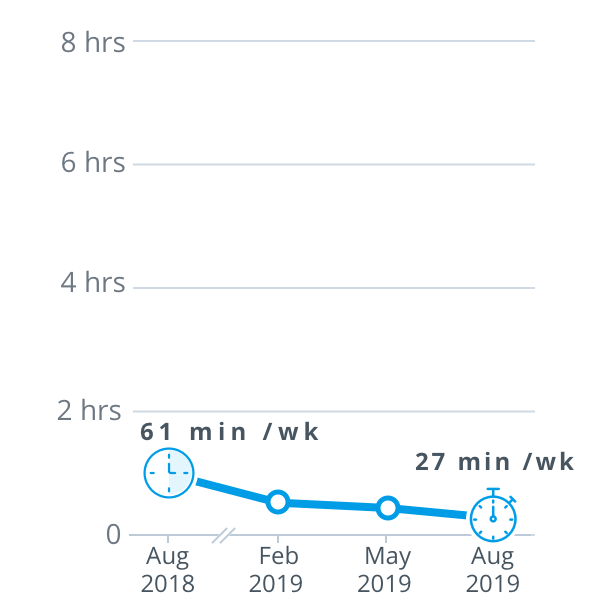Click the "4 hrs" y-axis label
The image size is (600, 600).
pyautogui.click(x=93, y=283)
